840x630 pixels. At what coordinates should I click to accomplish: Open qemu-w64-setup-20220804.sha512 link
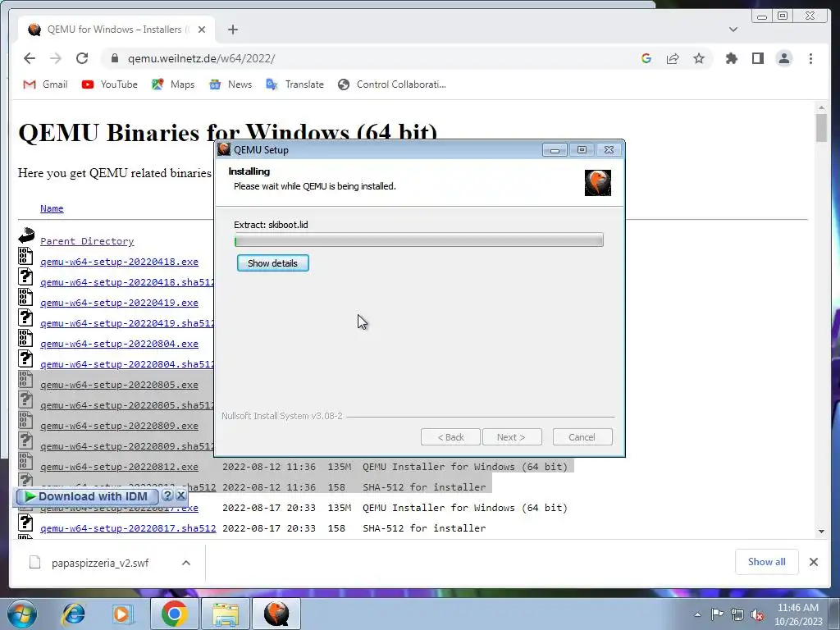(127, 364)
